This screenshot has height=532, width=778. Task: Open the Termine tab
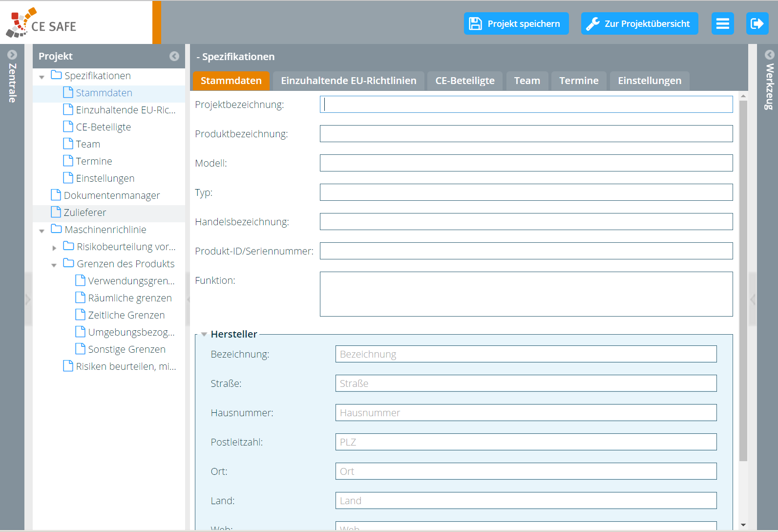click(x=579, y=81)
